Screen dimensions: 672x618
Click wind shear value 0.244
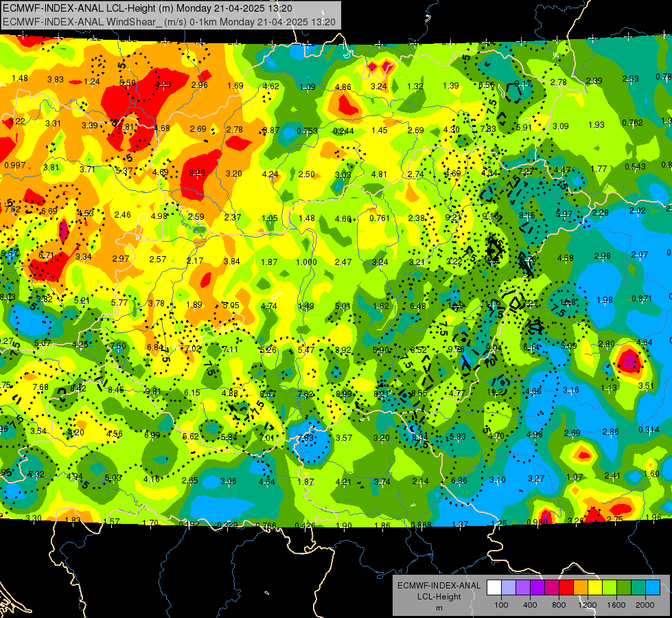coord(343,130)
